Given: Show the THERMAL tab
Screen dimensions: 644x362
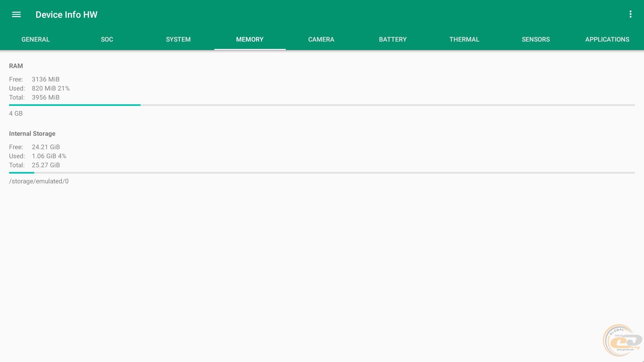Looking at the screenshot, I should [464, 40].
